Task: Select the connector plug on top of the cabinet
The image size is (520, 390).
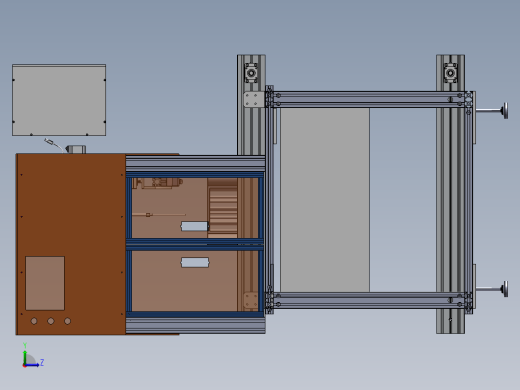Action: (x=76, y=149)
